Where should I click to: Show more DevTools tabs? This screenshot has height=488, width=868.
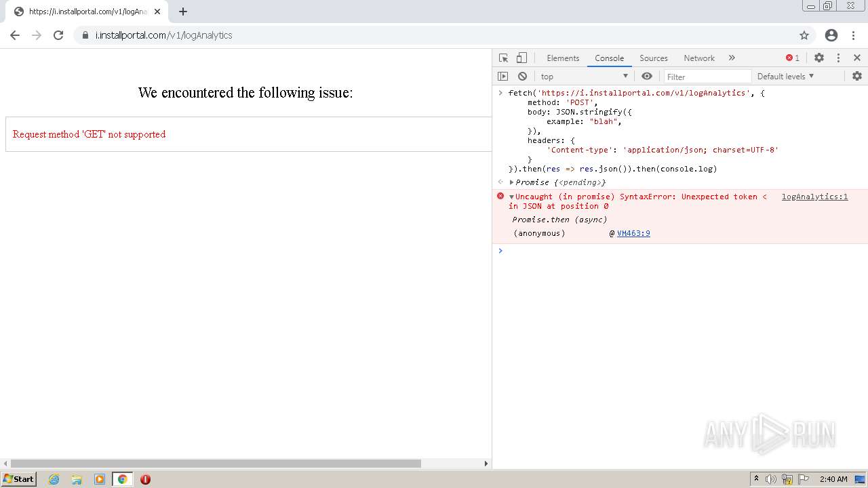732,58
